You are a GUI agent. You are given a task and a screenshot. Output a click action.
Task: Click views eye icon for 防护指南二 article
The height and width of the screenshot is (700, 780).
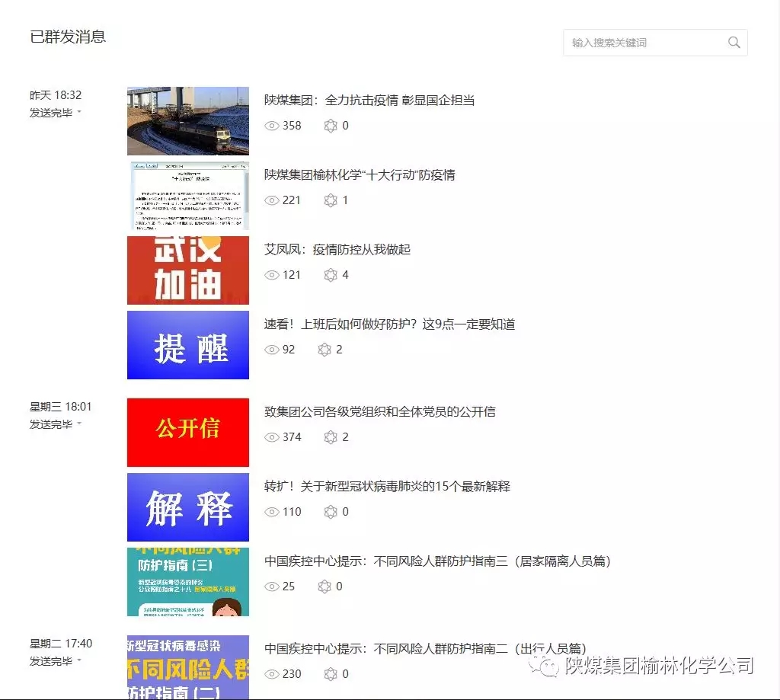coord(272,674)
